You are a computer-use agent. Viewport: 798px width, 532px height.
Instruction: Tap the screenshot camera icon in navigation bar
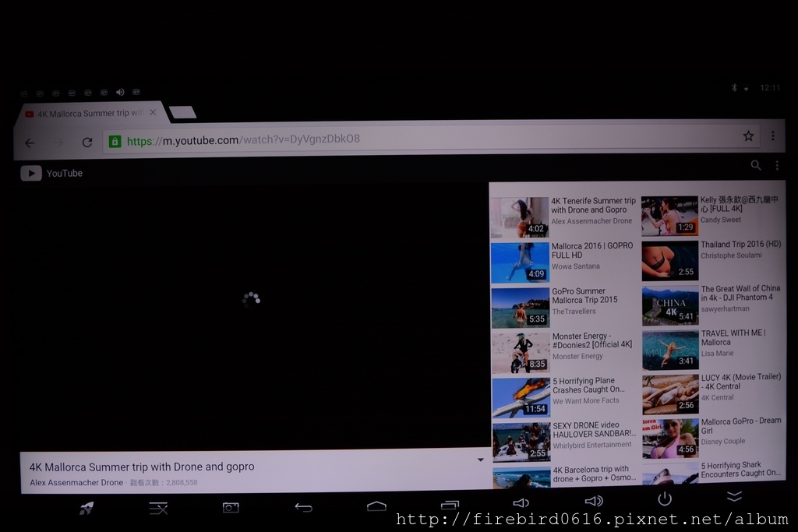click(231, 508)
